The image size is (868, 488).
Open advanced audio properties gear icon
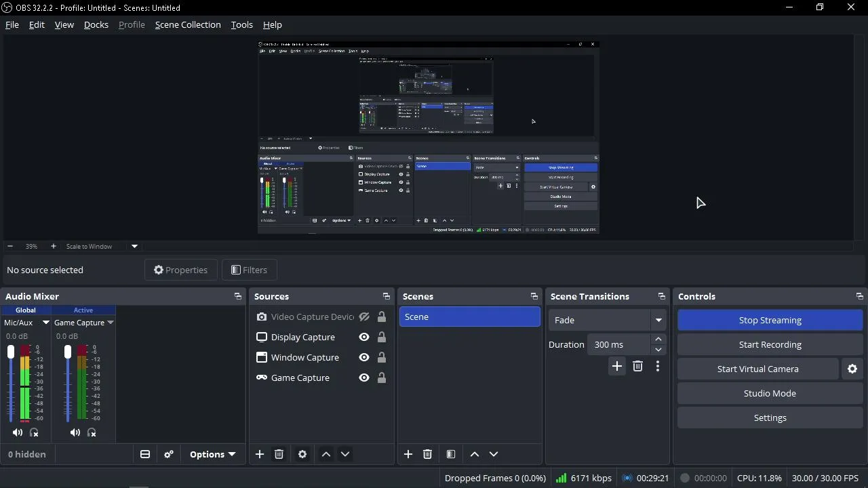click(x=169, y=454)
